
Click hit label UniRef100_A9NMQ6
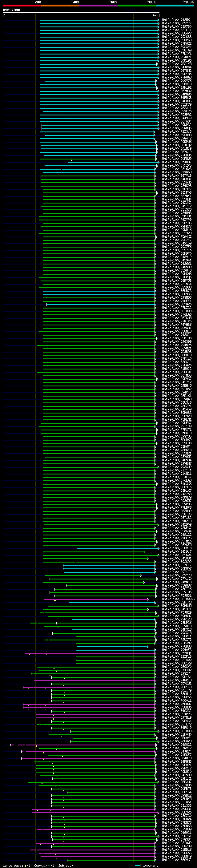coord(176,128)
